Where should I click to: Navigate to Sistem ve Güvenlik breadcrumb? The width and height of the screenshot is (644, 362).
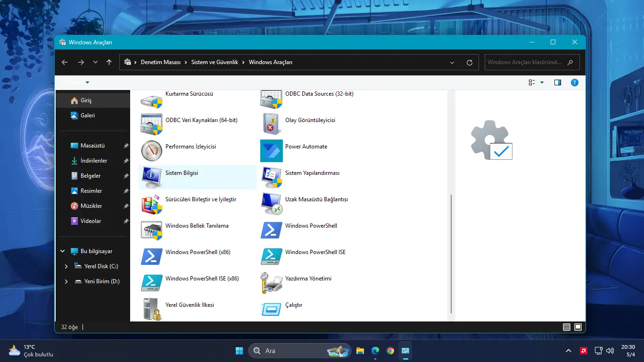[x=215, y=62]
